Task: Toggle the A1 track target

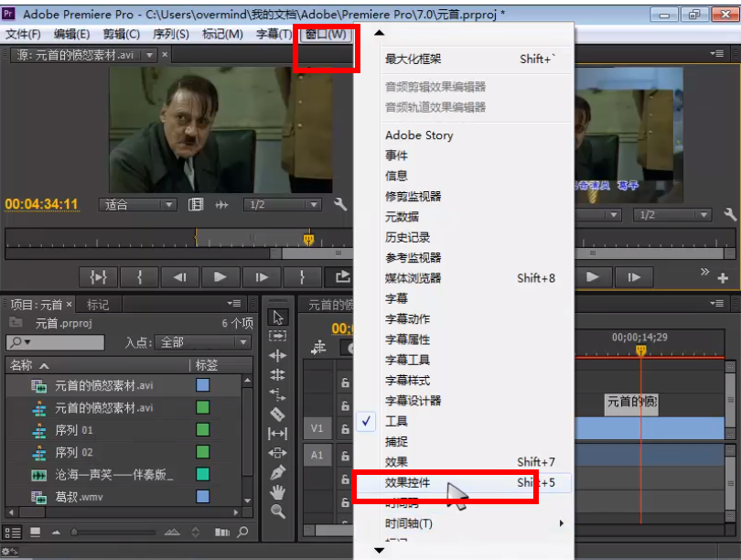Action: click(317, 455)
